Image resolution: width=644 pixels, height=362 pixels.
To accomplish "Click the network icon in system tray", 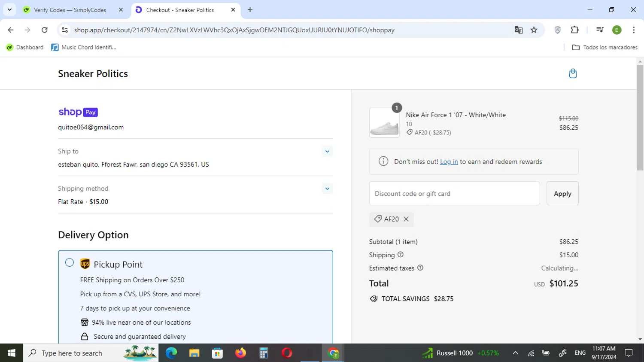I will [x=531, y=353].
